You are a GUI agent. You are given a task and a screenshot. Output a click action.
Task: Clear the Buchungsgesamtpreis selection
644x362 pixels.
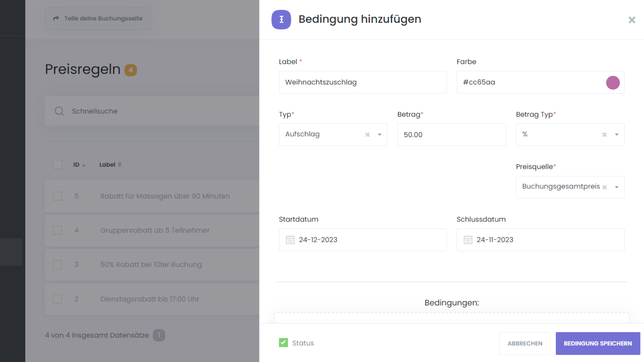point(604,187)
